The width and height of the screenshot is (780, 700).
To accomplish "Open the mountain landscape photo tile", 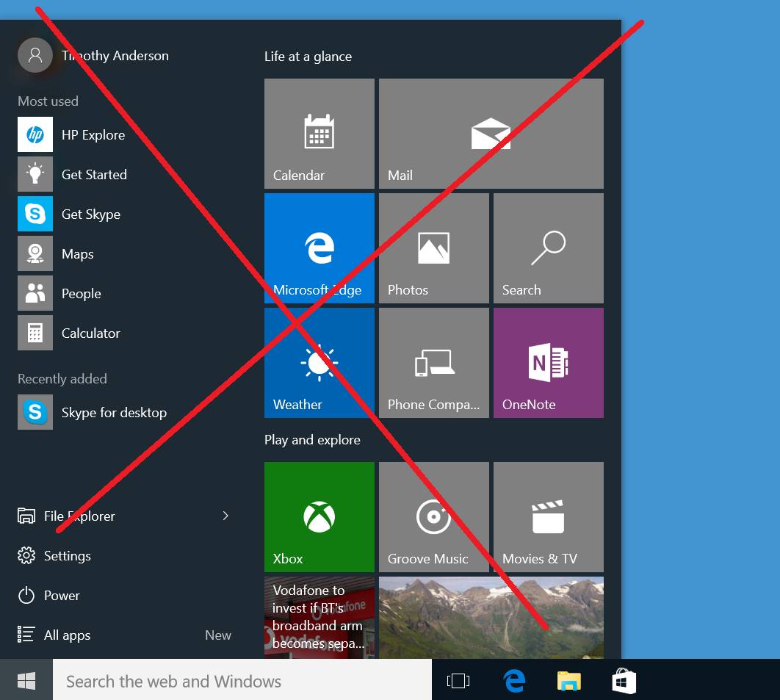I will click(491, 618).
